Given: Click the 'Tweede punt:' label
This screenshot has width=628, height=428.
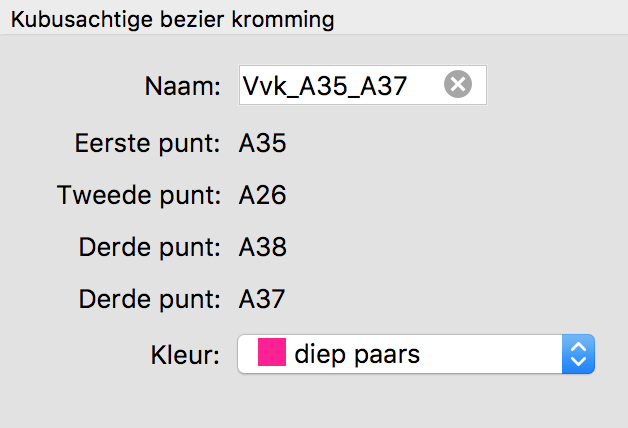Looking at the screenshot, I should [139, 196].
